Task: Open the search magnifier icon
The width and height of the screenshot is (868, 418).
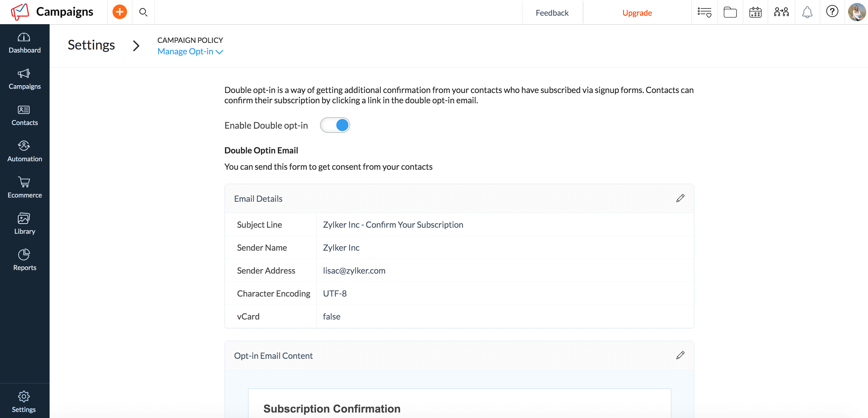Action: point(143,12)
